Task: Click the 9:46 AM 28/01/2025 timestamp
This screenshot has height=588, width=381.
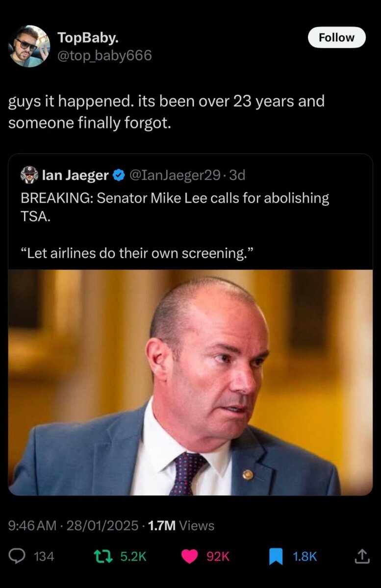Action: click(74, 526)
